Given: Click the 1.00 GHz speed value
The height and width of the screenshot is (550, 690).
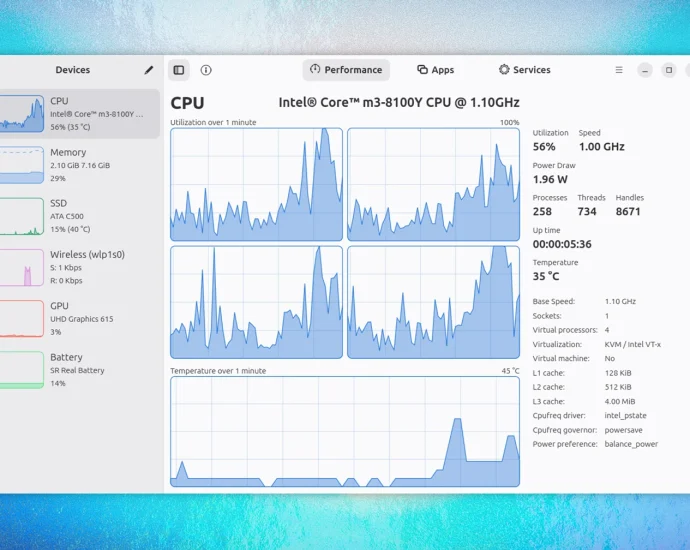Looking at the screenshot, I should (602, 147).
